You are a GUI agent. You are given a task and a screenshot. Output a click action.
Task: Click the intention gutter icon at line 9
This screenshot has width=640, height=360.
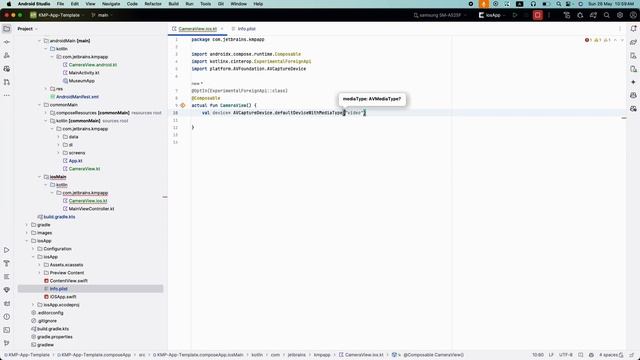tap(183, 105)
